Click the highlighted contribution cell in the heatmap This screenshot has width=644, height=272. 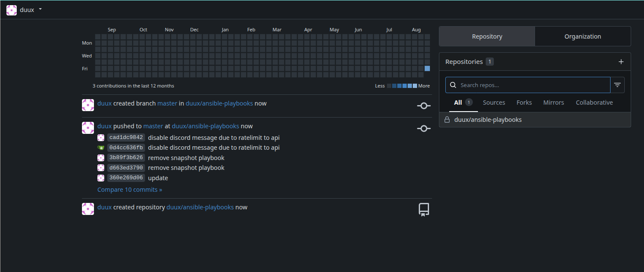427,68
